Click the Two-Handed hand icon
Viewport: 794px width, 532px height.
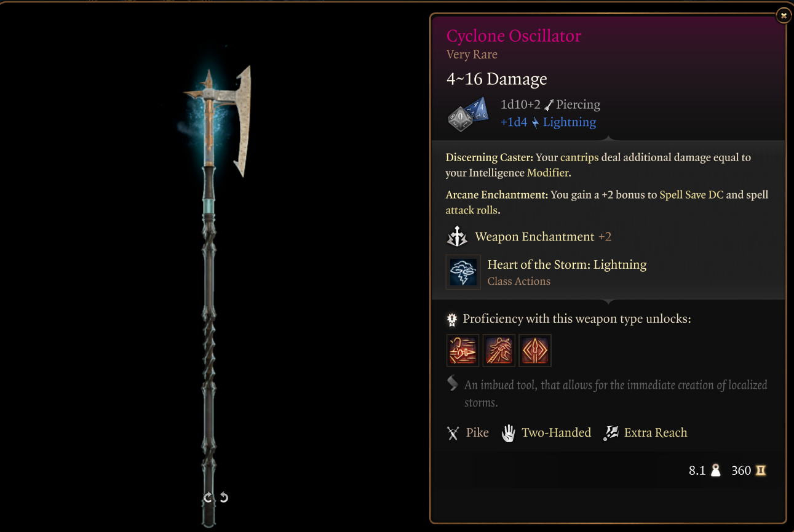coord(508,434)
